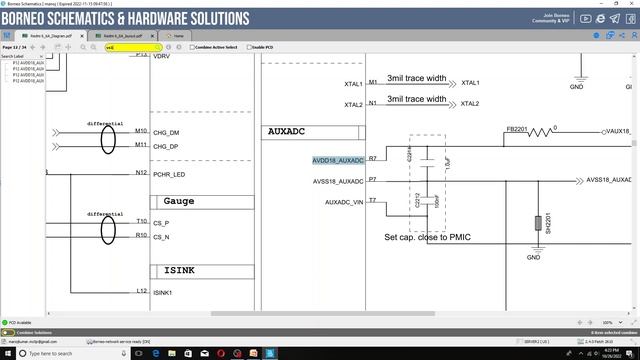Open the chat bubbles icon on tab bar
This screenshot has width=640, height=360.
click(x=610, y=36)
